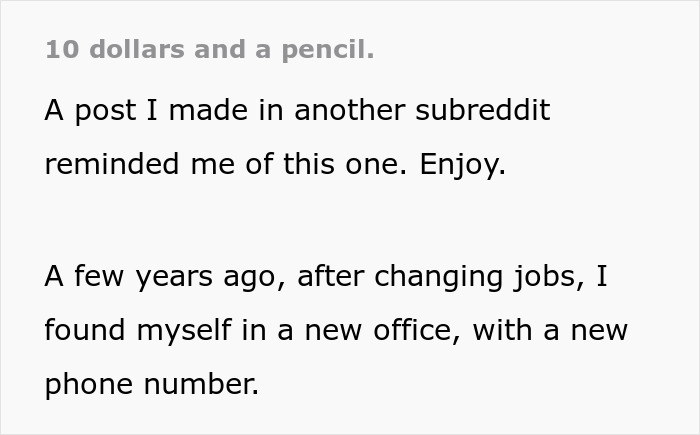
Task: Click the word "found" in the text
Action: (84, 330)
